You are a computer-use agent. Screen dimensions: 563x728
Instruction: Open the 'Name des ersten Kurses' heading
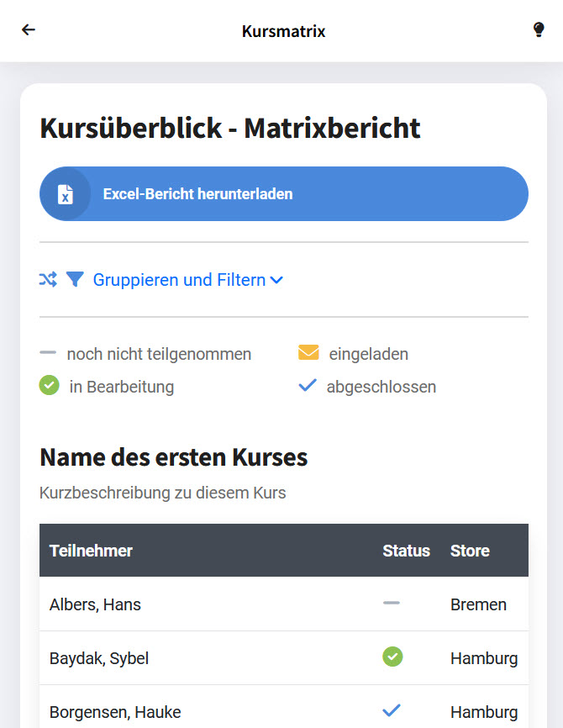173,457
